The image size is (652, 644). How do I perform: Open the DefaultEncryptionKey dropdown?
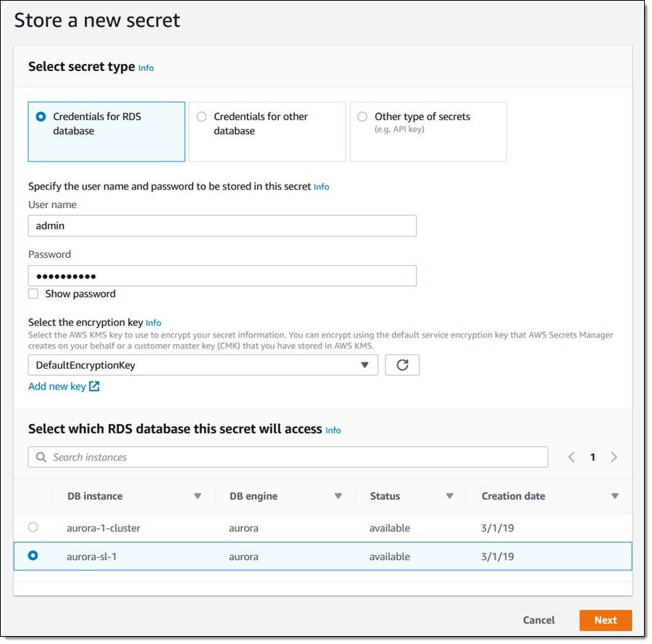[x=203, y=365]
